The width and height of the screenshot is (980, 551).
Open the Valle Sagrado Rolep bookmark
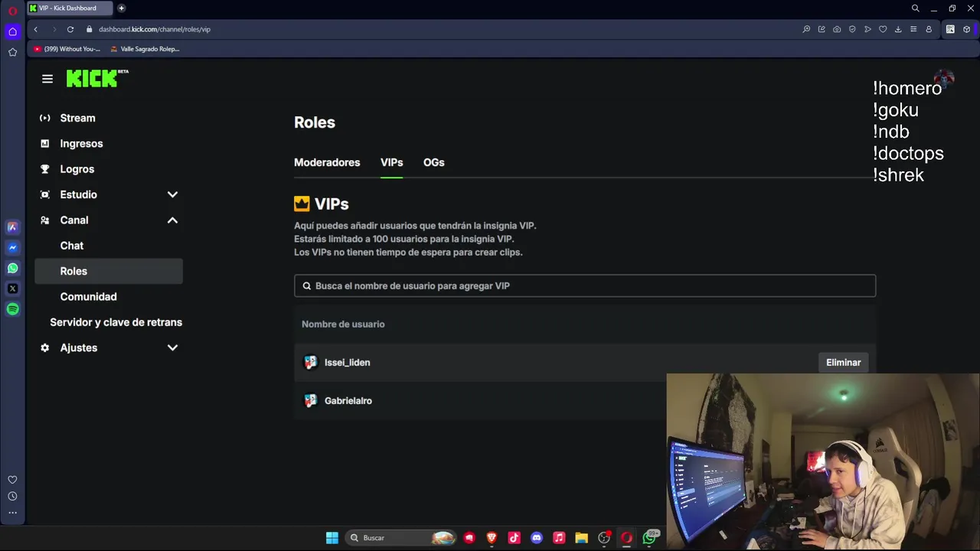pos(145,49)
